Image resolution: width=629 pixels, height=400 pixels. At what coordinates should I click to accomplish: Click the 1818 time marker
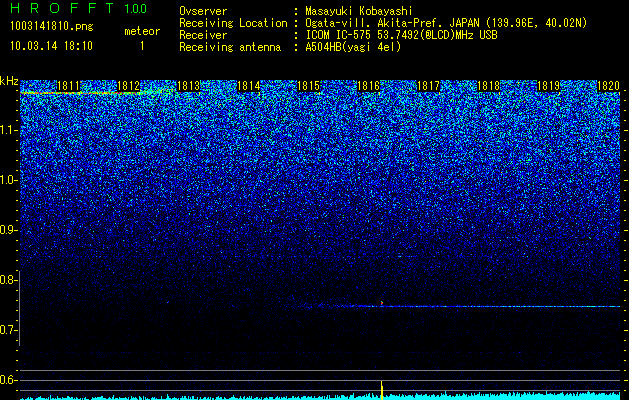pyautogui.click(x=489, y=86)
